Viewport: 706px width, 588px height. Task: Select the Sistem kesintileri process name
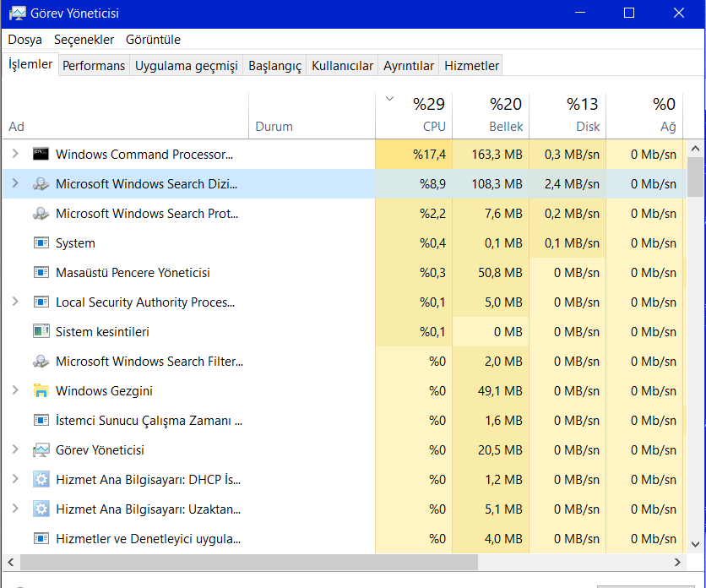tap(102, 332)
